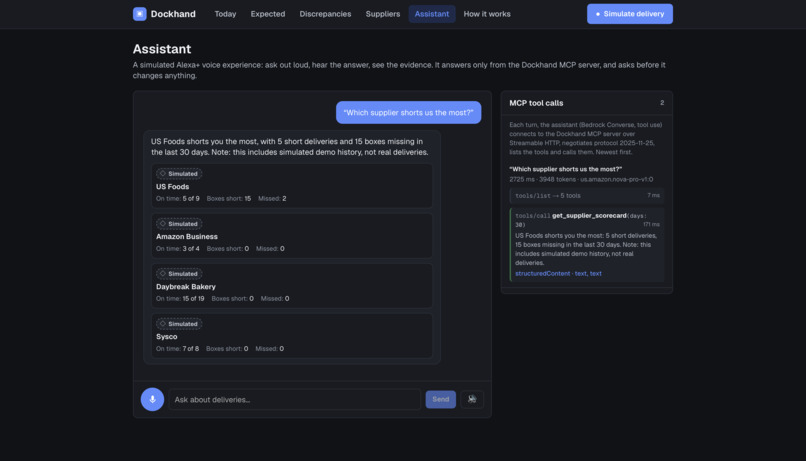The image size is (806, 461).
Task: Click the Simulated badge on Amazon Business
Action: (x=179, y=224)
